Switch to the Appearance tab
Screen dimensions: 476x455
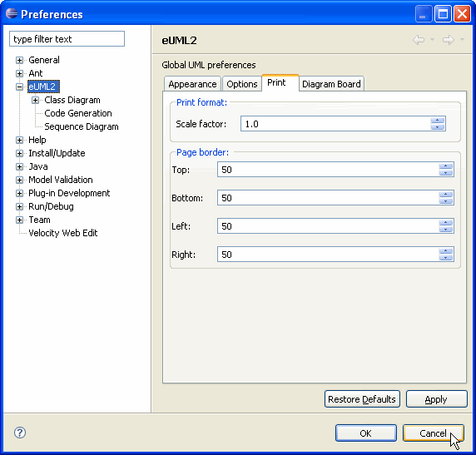coord(192,84)
